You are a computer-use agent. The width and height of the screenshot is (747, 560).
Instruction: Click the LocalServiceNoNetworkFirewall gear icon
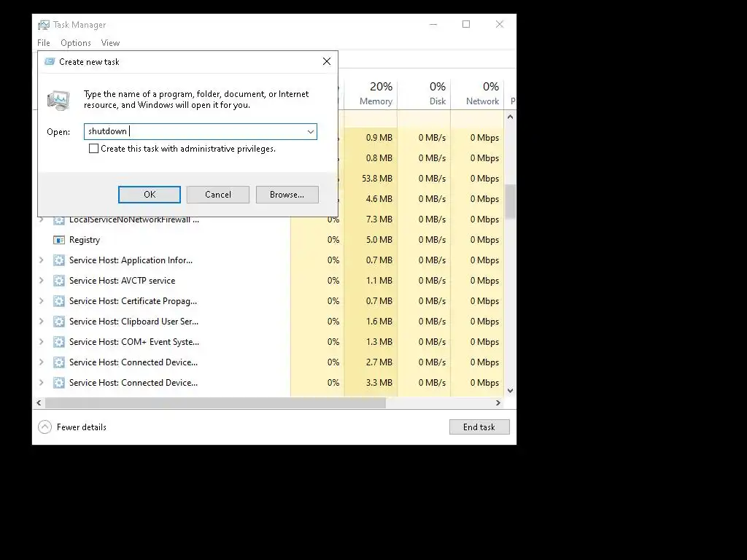58,221
